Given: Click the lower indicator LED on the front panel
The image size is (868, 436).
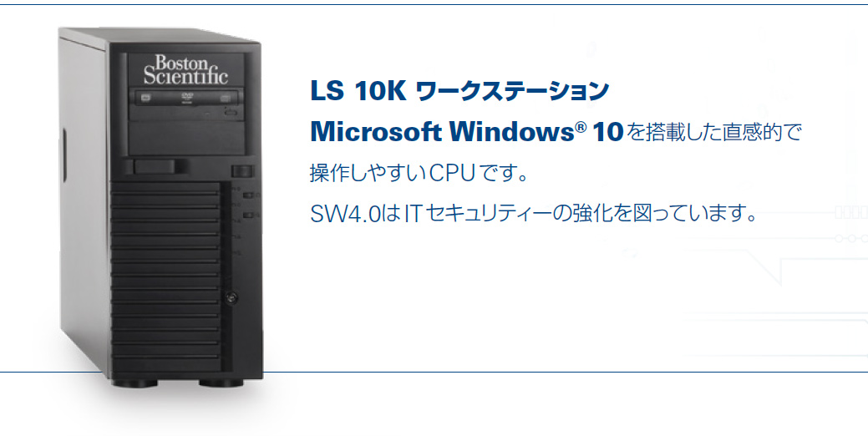Looking at the screenshot, I should [x=250, y=215].
